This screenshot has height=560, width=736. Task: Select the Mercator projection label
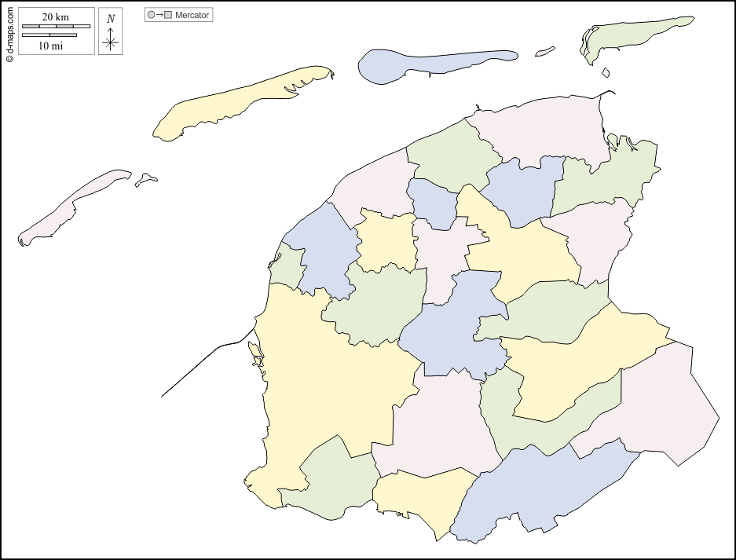click(193, 15)
